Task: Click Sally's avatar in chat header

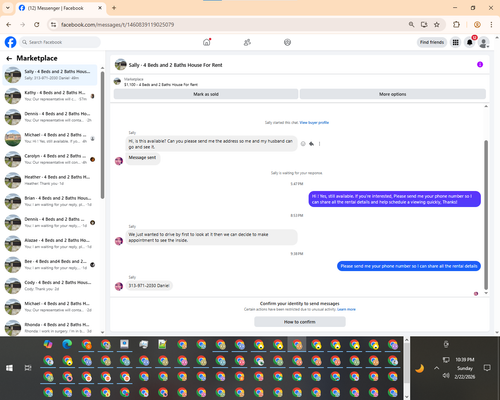Action: click(120, 64)
